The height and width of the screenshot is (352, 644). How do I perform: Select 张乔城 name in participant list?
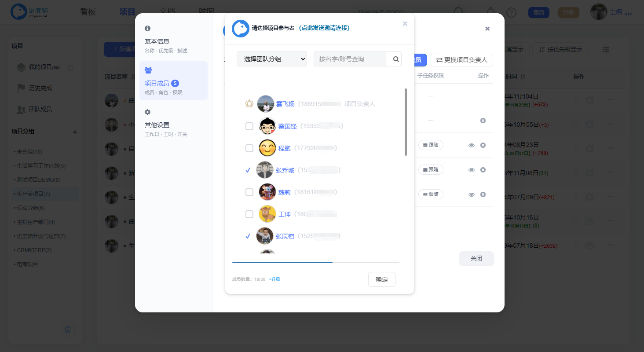tap(285, 170)
